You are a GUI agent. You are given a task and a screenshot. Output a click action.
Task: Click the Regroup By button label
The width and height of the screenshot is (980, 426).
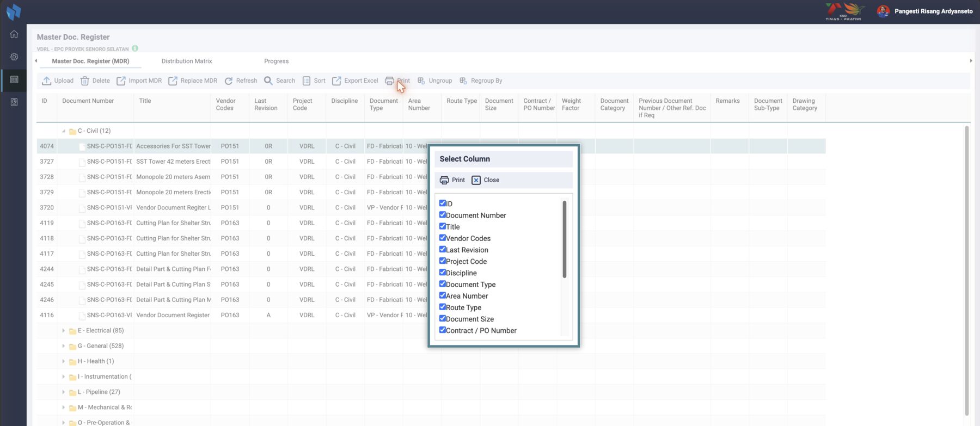[x=486, y=81]
